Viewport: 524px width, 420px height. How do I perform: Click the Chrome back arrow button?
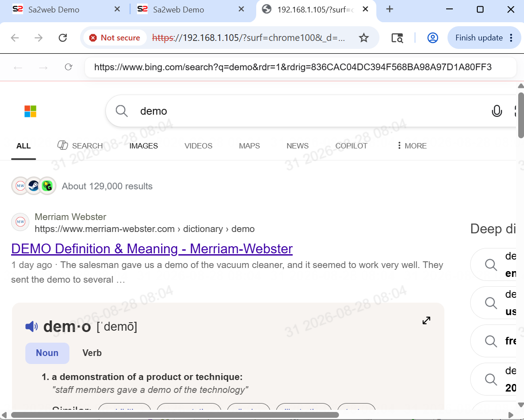(x=15, y=38)
